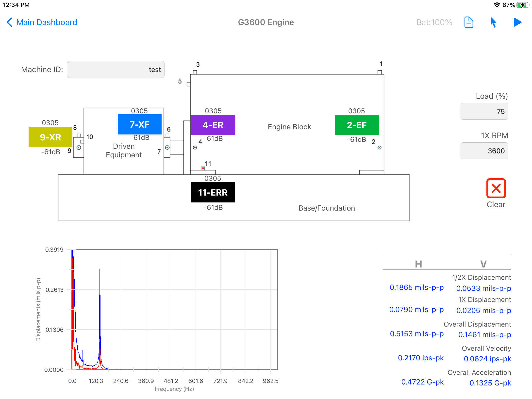Tap 0.4722 G-pk overall acceleration value
532x399 pixels.
[x=422, y=382]
